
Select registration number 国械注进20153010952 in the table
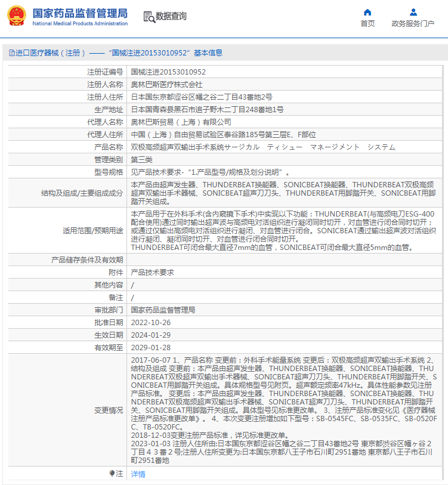pyautogui.click(x=168, y=72)
